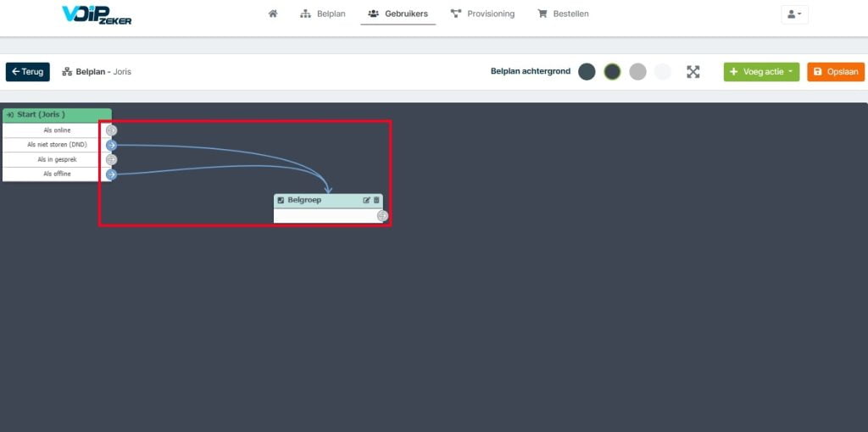Open the Belplan menu item
This screenshot has height=432, width=868.
[323, 14]
